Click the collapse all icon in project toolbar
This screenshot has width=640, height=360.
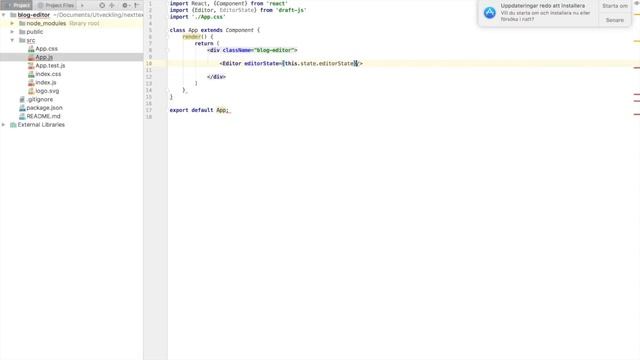[112, 5]
